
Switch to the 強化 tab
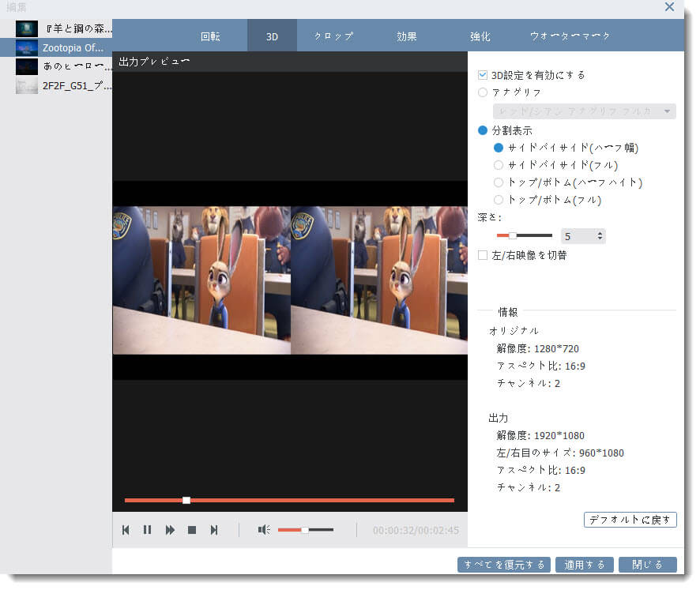coord(480,36)
